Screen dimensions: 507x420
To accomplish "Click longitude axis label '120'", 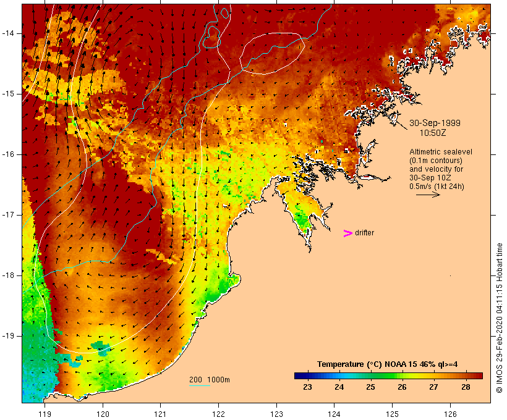I will coord(103,414).
